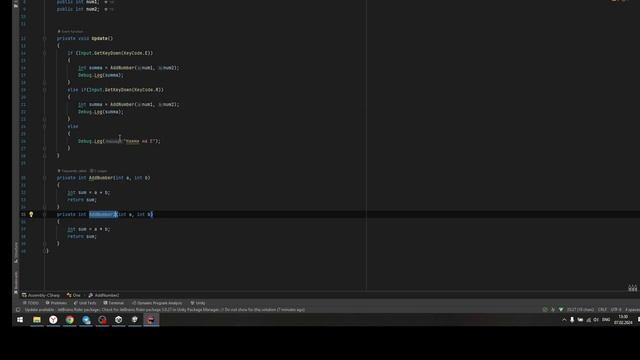Screen dimensions: 640x360
Task: Open the TODO tool window tab
Action: tap(31, 303)
